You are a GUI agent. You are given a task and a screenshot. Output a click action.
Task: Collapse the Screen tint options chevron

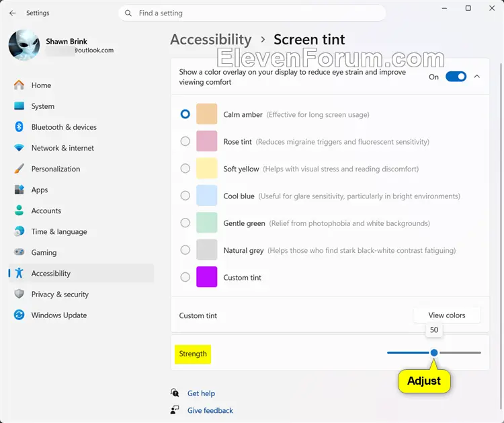(477, 77)
